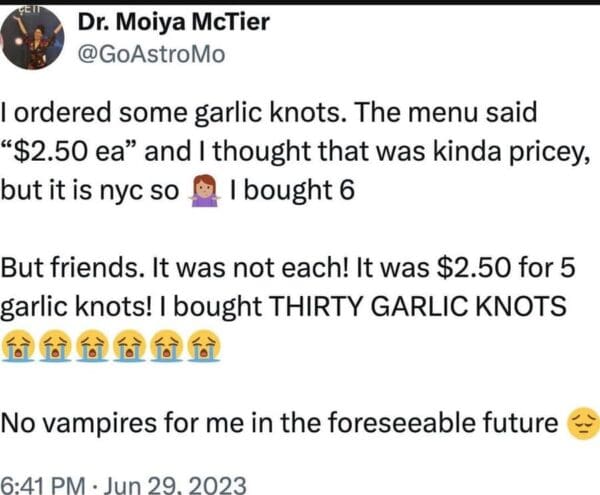
Task: Click the first crying face emoji
Action: 19,348
